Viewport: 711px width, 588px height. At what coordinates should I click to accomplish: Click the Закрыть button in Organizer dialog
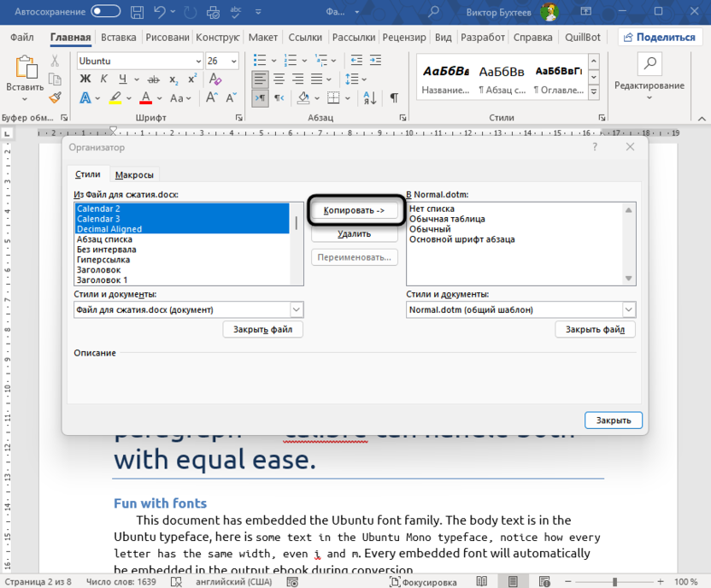click(x=613, y=420)
